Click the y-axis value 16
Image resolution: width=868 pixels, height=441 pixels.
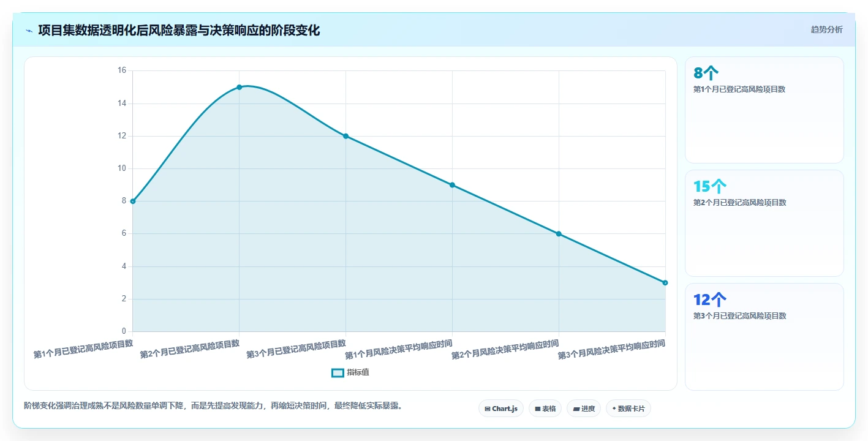click(122, 70)
